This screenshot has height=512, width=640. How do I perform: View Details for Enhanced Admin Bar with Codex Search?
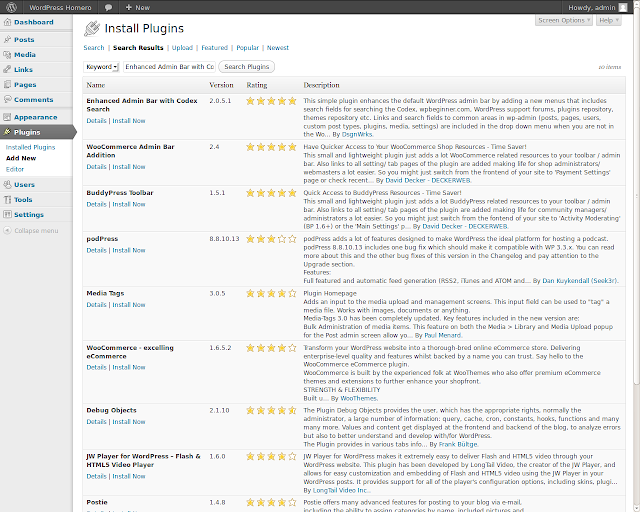click(x=96, y=121)
